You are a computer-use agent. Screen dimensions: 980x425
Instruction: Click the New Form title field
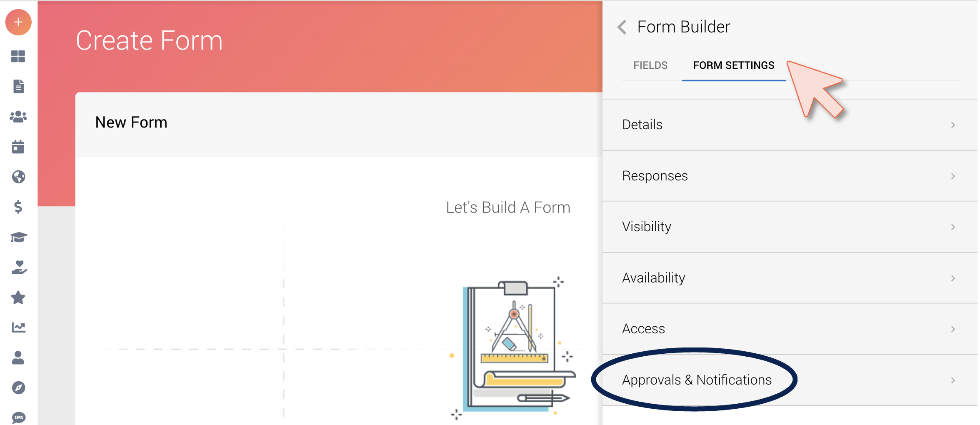pos(131,122)
